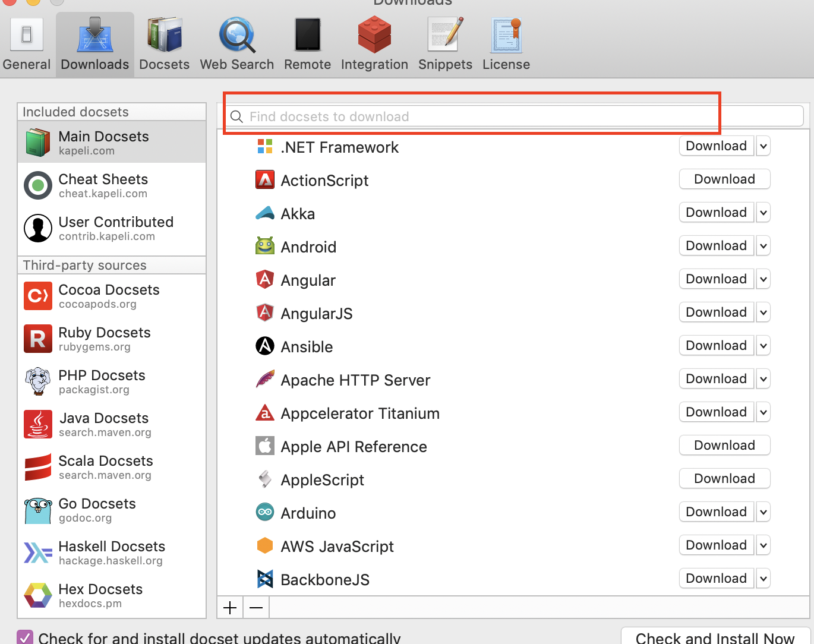Switch to the License tab label

506,64
